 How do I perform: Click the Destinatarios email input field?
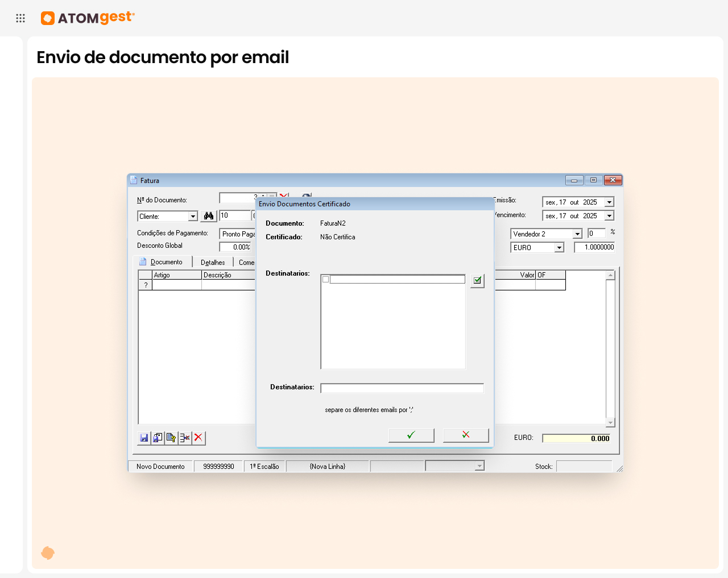402,388
